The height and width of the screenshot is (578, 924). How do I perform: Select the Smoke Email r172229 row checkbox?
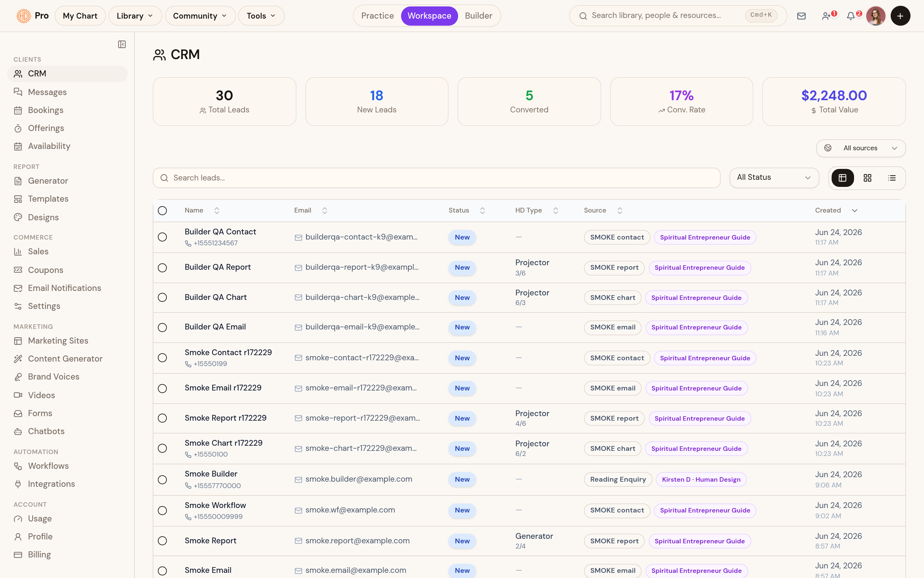[x=162, y=389]
